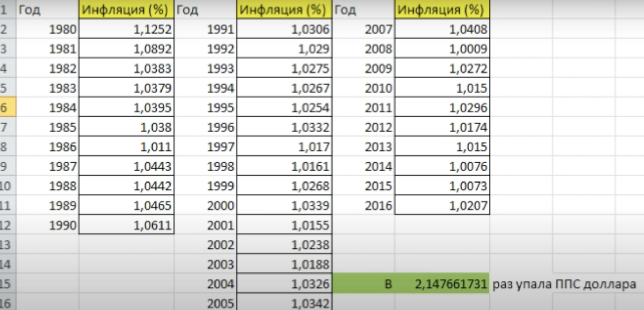The image size is (644, 310).
Task: Click the cell with value 1,0408
Action: (442, 29)
